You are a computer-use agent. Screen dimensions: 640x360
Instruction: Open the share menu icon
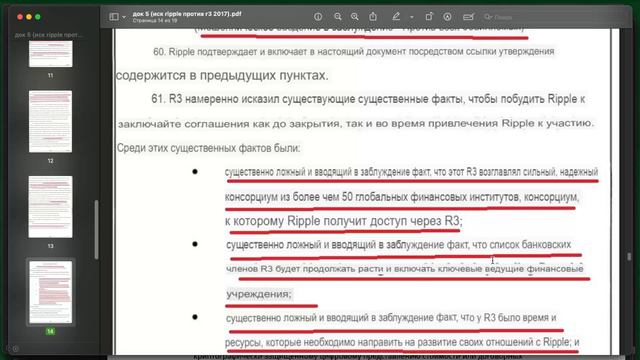click(373, 16)
